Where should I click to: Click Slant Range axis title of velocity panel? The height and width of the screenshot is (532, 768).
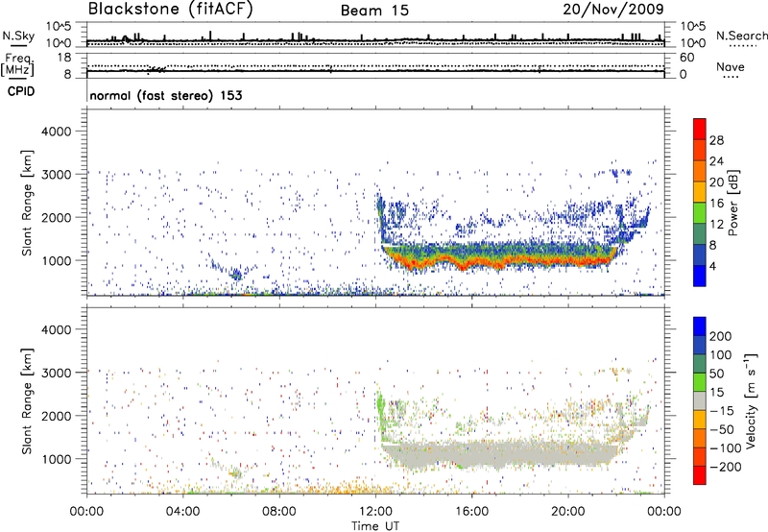coord(27,401)
